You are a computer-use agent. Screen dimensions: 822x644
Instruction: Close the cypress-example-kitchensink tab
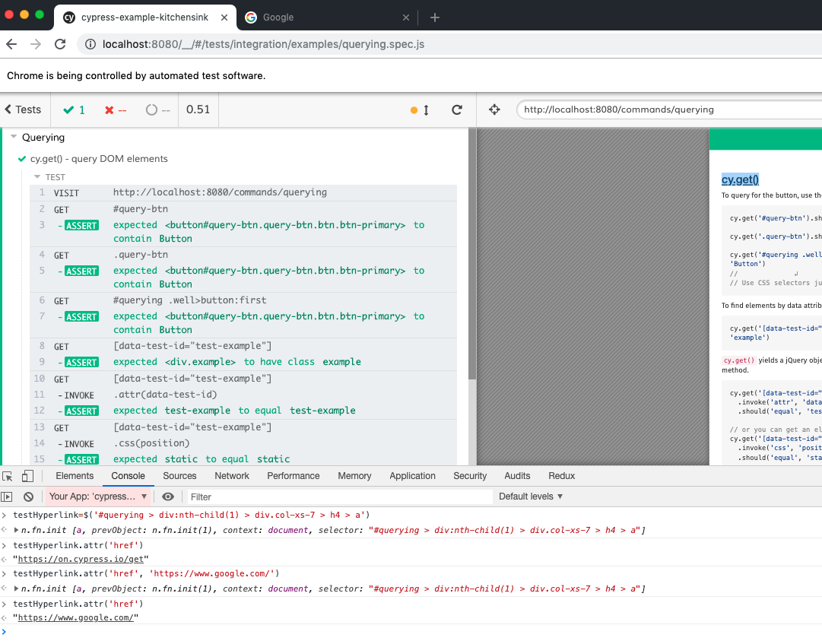click(x=224, y=17)
